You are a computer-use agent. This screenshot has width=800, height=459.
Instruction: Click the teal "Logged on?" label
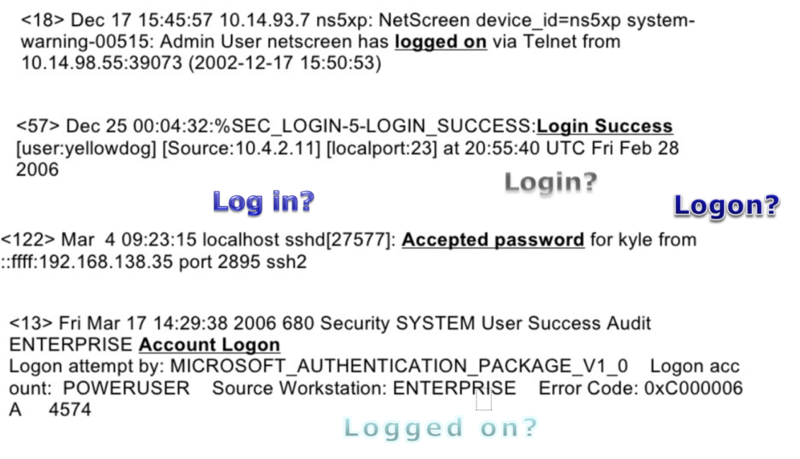(x=440, y=428)
